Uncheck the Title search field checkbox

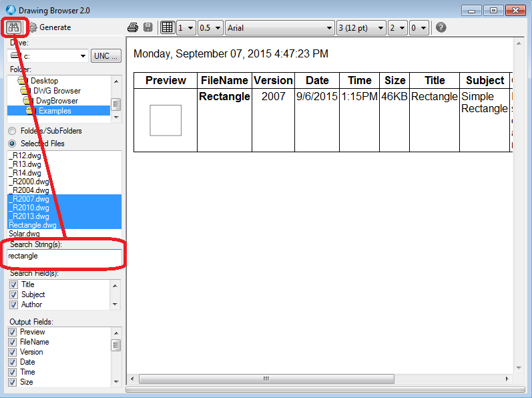(13, 284)
